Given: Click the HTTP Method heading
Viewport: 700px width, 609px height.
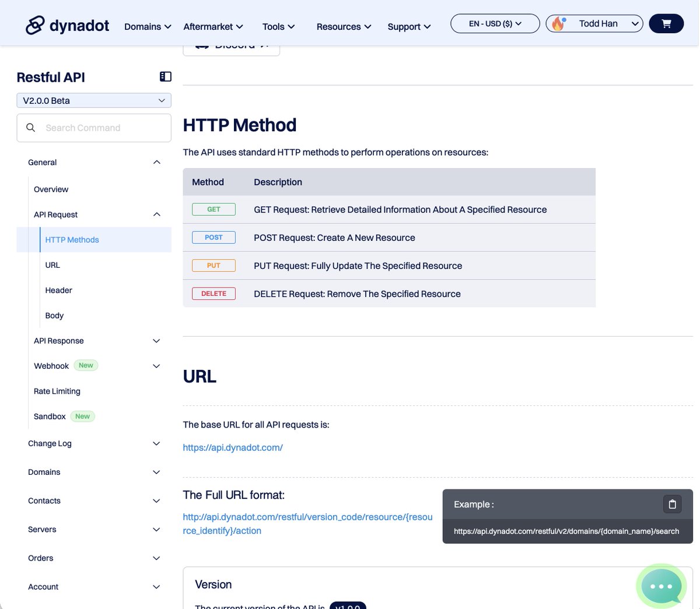Looking at the screenshot, I should pyautogui.click(x=240, y=125).
